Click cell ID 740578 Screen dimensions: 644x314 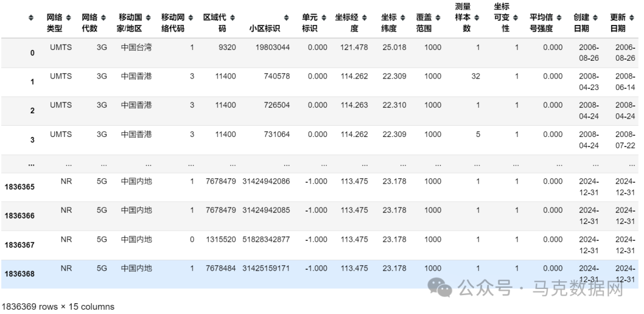pyautogui.click(x=277, y=76)
